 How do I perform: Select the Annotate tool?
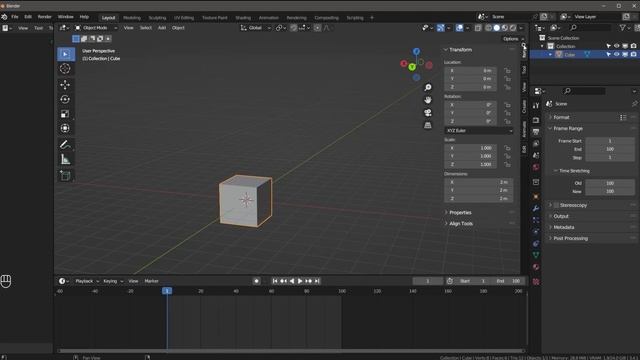click(x=65, y=144)
